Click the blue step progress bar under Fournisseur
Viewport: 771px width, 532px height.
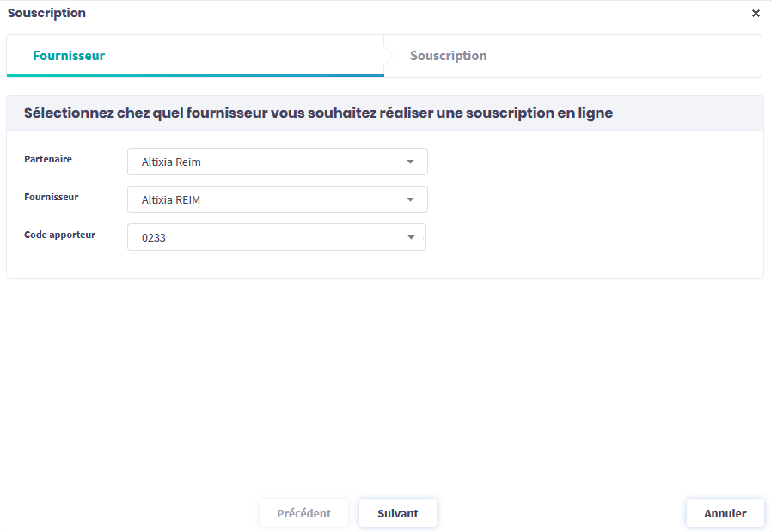tap(195, 76)
